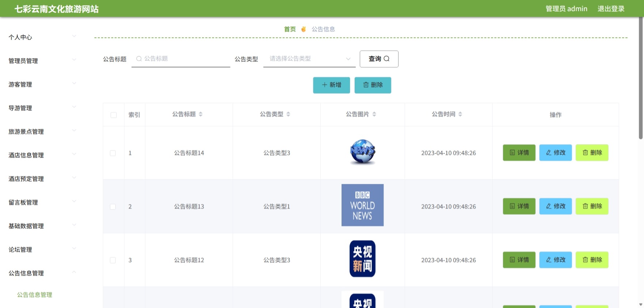View 详情 for 公告标题13
This screenshot has height=308, width=644.
[519, 206]
